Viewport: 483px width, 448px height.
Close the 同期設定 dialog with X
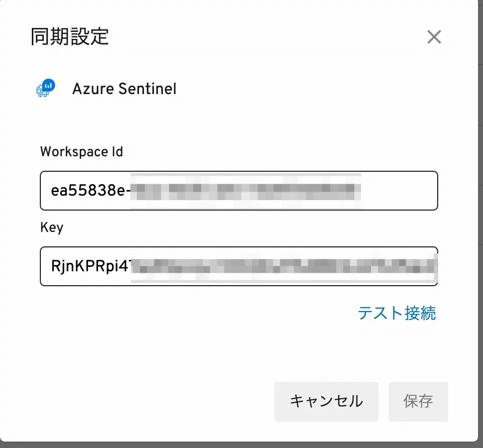click(x=434, y=37)
